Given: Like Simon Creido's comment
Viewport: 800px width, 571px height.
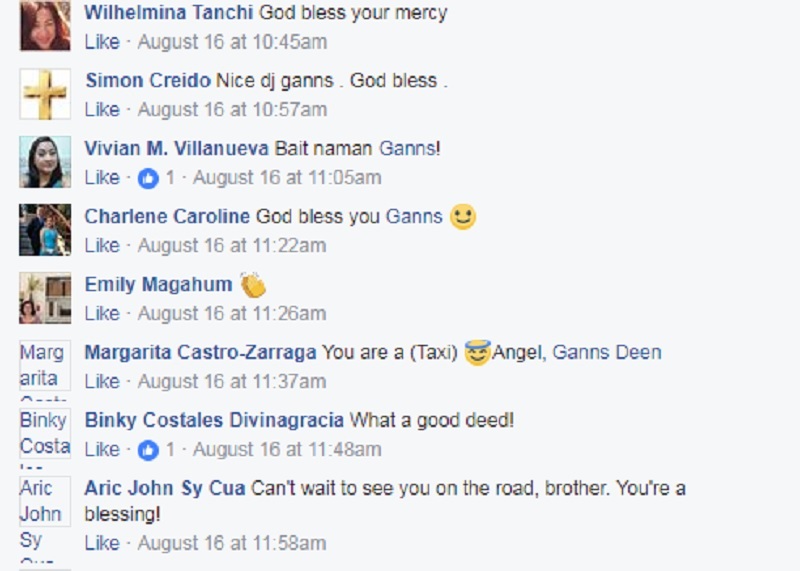Looking at the screenshot, I should click(x=102, y=110).
